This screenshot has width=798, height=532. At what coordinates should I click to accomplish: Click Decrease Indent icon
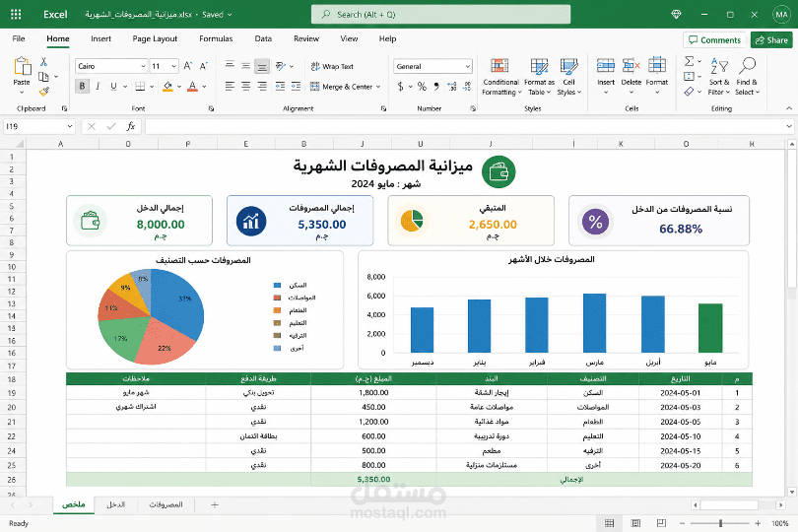coord(280,87)
